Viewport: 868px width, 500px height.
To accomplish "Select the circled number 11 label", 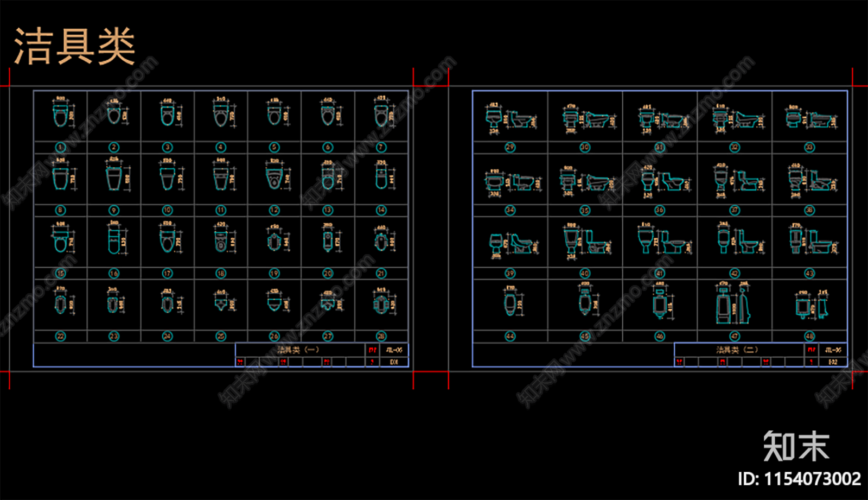I will (x=221, y=210).
